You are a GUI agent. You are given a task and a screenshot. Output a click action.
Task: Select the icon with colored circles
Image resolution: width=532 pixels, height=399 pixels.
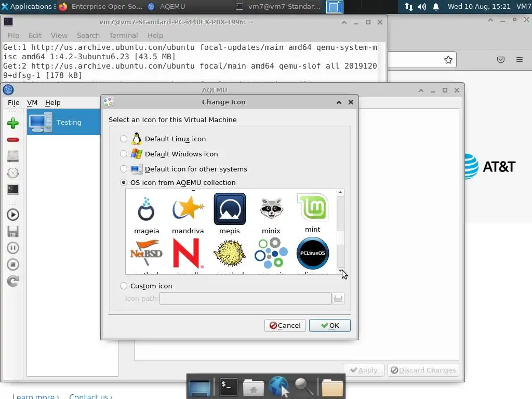[x=271, y=253]
